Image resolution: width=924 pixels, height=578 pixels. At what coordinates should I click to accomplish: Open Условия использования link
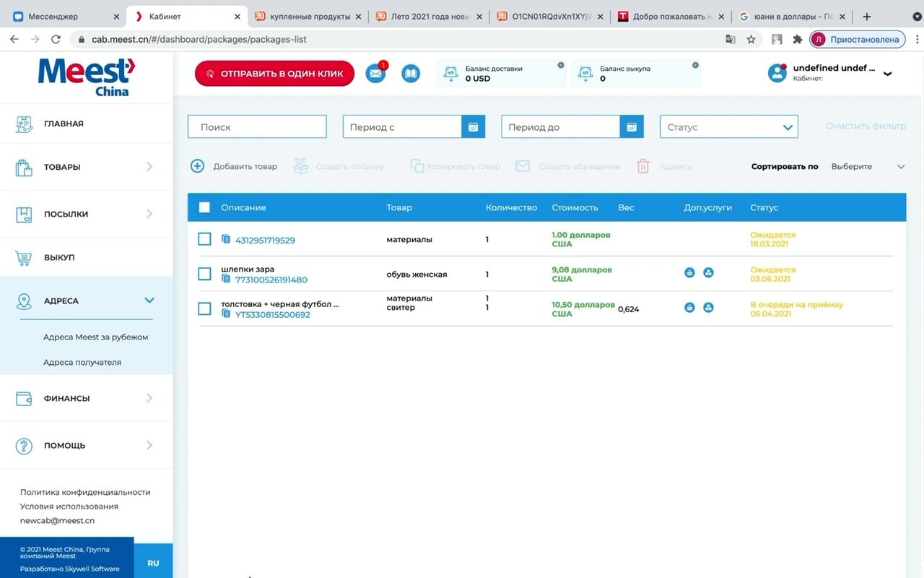tap(69, 506)
